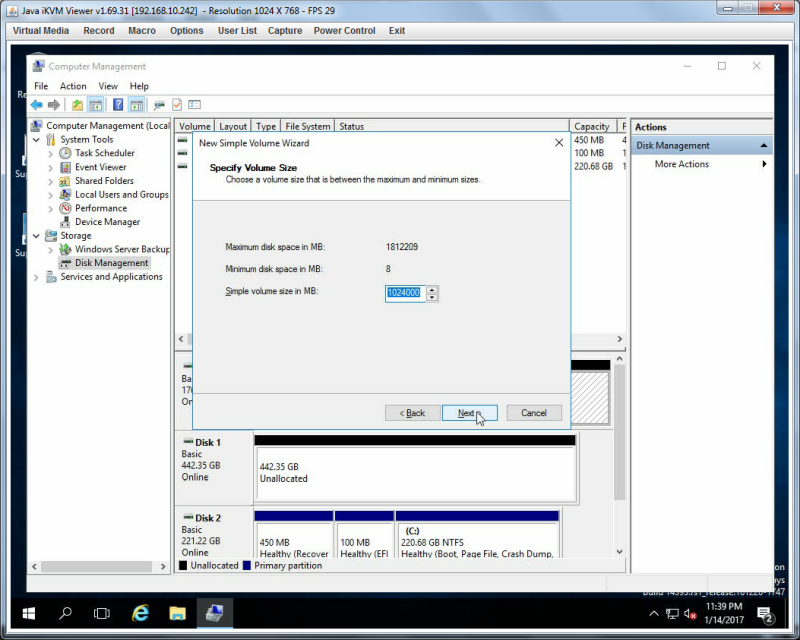The height and width of the screenshot is (640, 800).
Task: Click the Simple volume size input field
Action: click(405, 293)
